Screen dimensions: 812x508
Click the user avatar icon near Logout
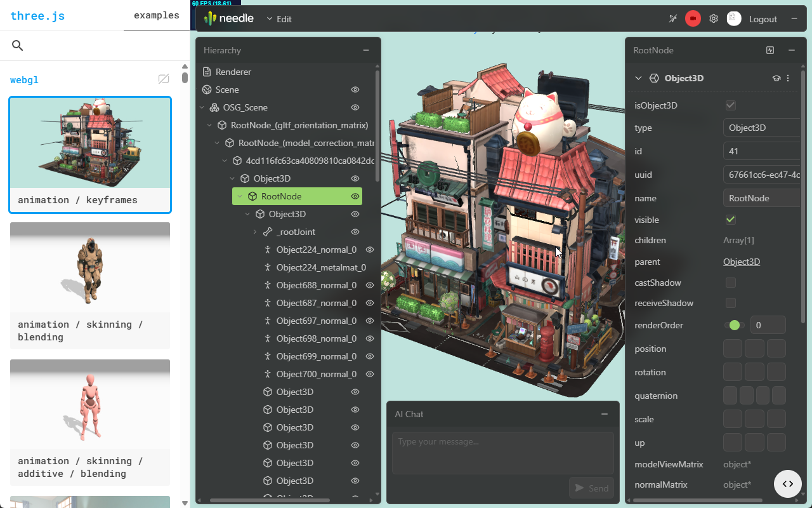pyautogui.click(x=734, y=18)
